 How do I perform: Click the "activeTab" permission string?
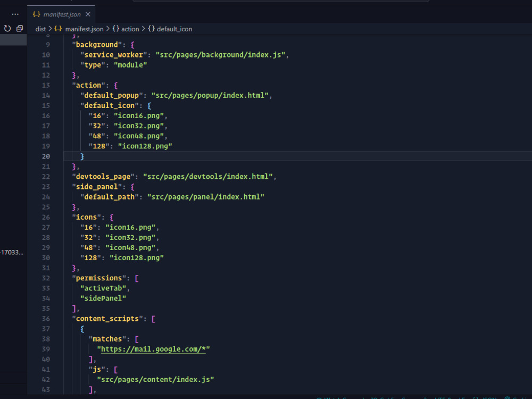coord(103,288)
